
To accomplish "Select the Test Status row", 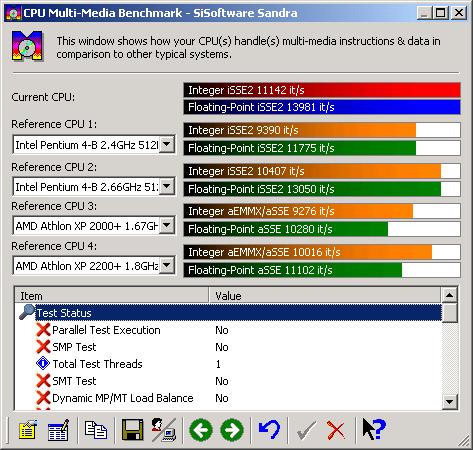I will click(238, 313).
